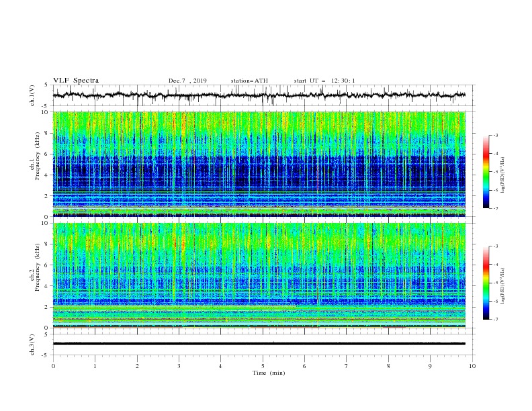Click the ch.2 color bar log(PSD) label
This screenshot has width=532, height=411.
tap(503, 285)
